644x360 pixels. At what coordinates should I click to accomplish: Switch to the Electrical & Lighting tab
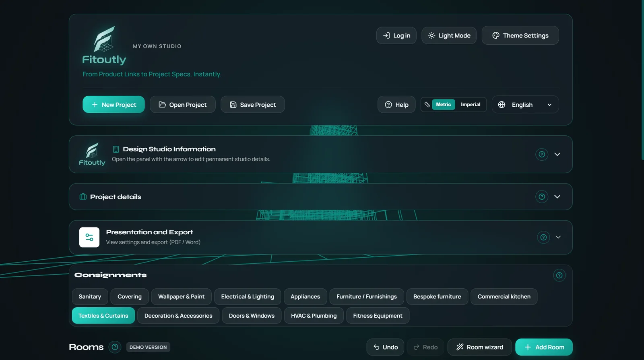pyautogui.click(x=248, y=297)
